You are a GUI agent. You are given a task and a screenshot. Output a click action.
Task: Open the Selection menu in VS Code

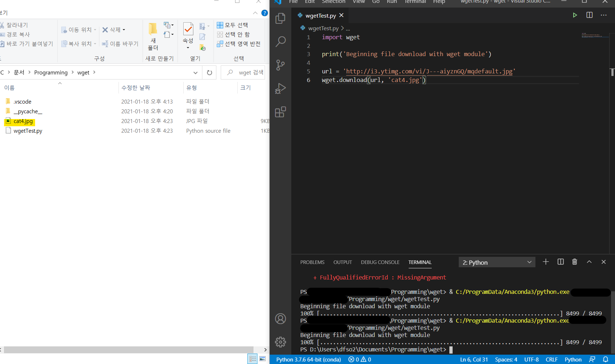pyautogui.click(x=333, y=2)
